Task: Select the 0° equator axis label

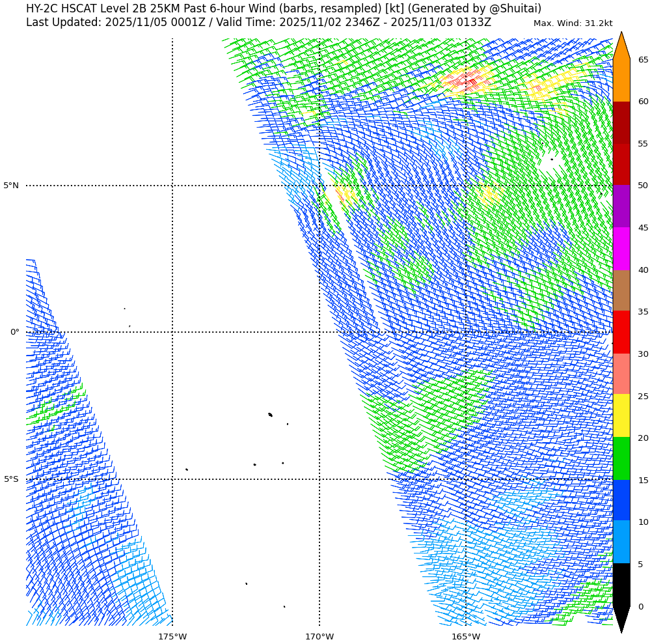Action: coord(14,332)
